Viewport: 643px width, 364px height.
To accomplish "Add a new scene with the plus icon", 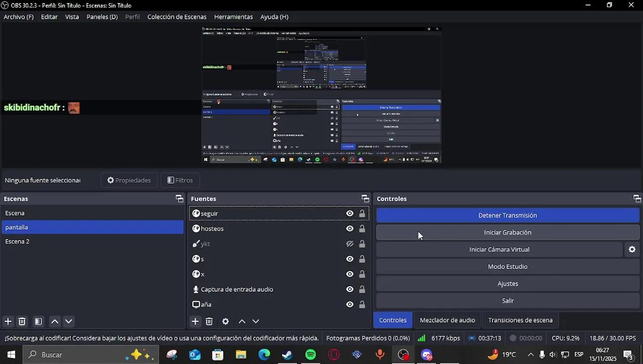I will tap(8, 322).
